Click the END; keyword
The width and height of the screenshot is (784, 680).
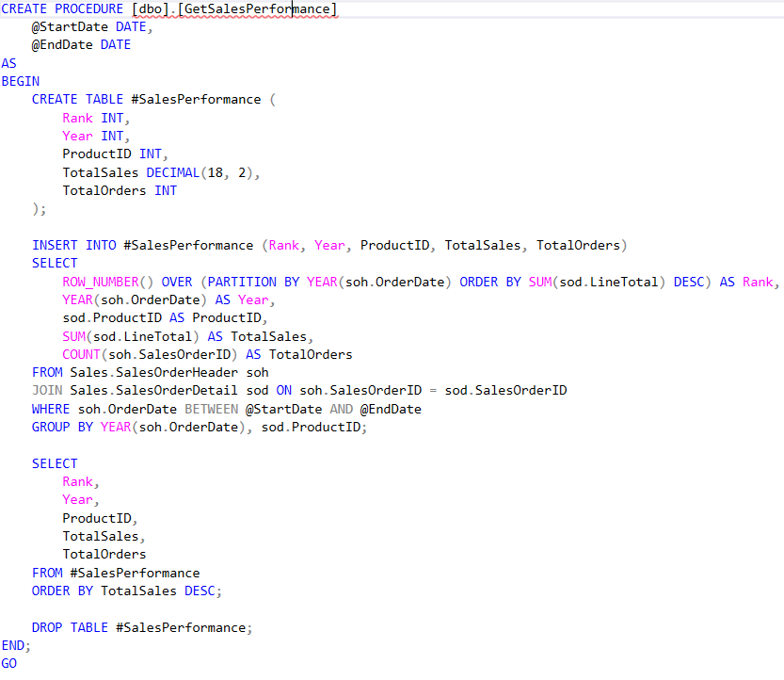(x=16, y=645)
